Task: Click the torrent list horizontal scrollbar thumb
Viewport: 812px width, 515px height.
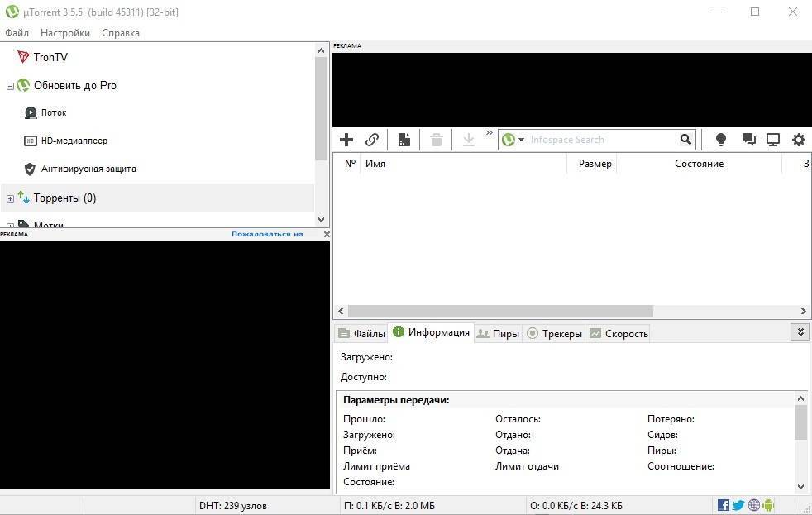Action: (x=500, y=312)
